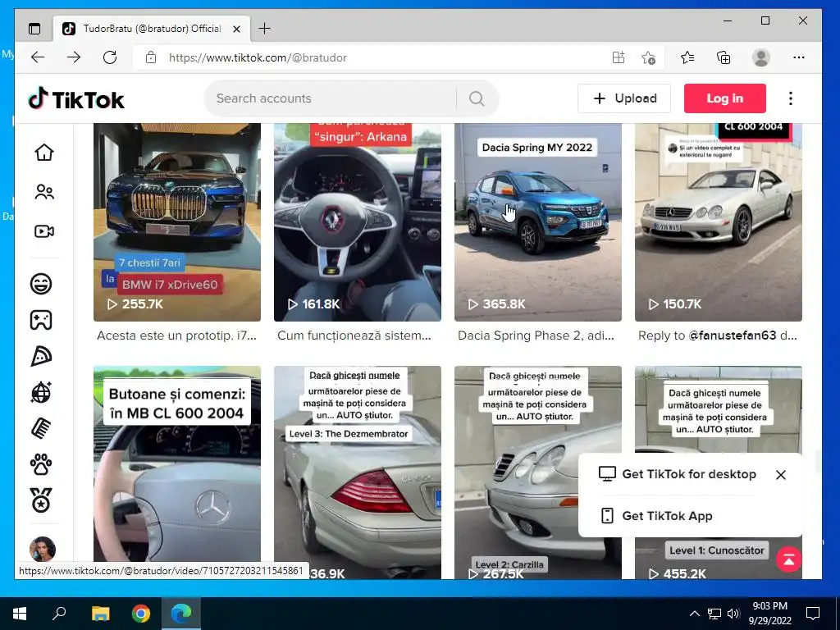Open the @fanustefan63 mention link

tap(733, 336)
